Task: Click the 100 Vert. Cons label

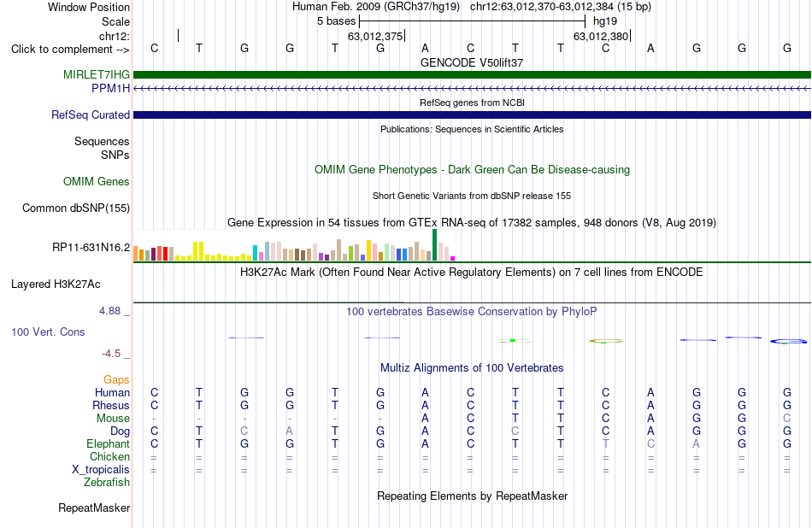Action: tap(48, 331)
